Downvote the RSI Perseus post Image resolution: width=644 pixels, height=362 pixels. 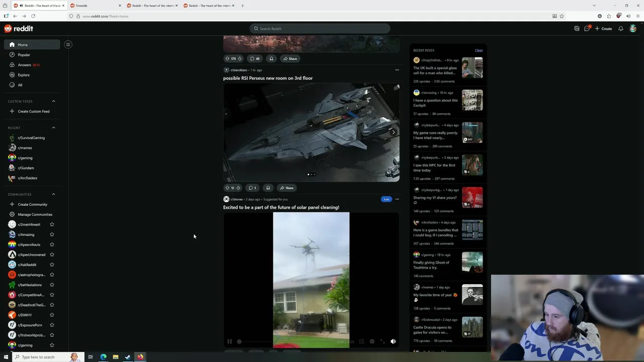(239, 188)
